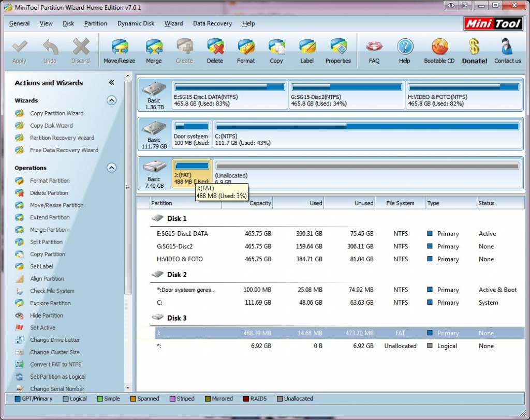The image size is (530, 420).
Task: Open the Properties toolbar icon
Action: pyautogui.click(x=338, y=47)
